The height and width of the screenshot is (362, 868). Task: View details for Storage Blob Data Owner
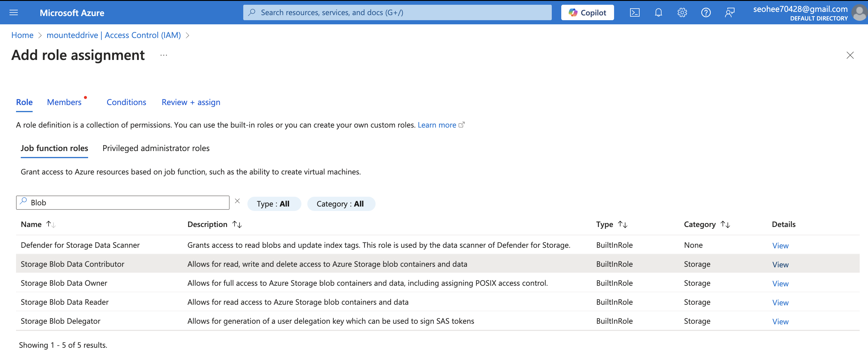click(780, 284)
